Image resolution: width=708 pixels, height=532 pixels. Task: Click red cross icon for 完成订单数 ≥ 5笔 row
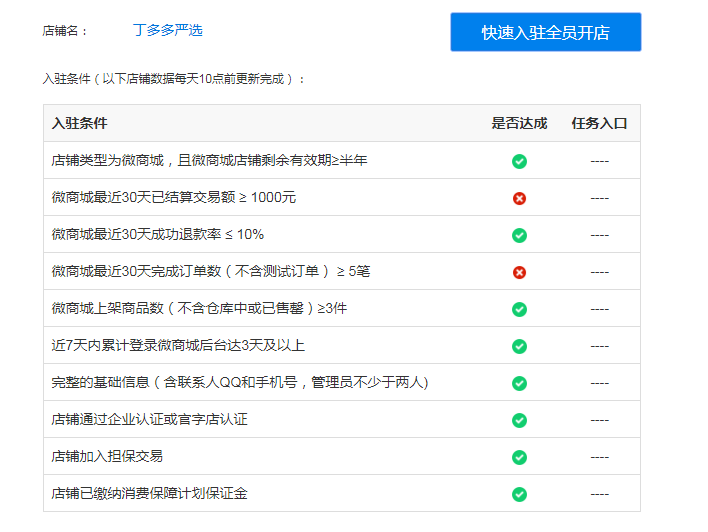point(519,272)
